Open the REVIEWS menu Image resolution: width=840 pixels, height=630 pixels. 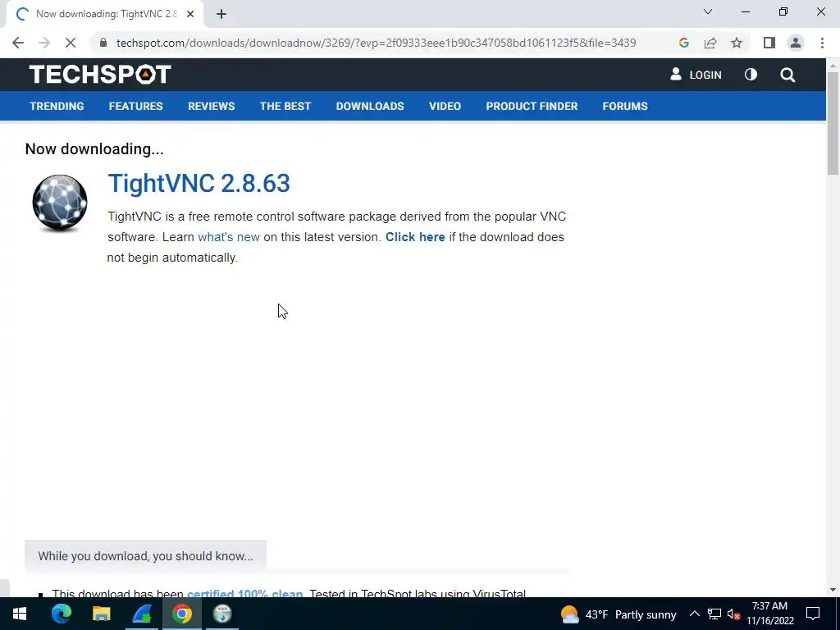(x=211, y=106)
